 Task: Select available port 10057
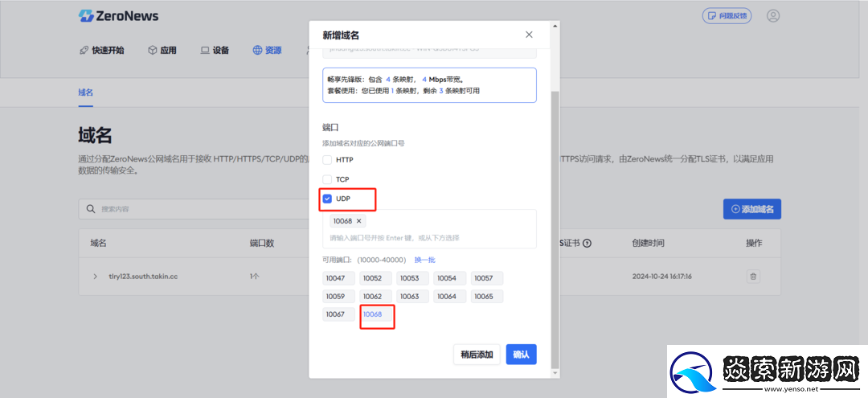pyautogui.click(x=486, y=278)
